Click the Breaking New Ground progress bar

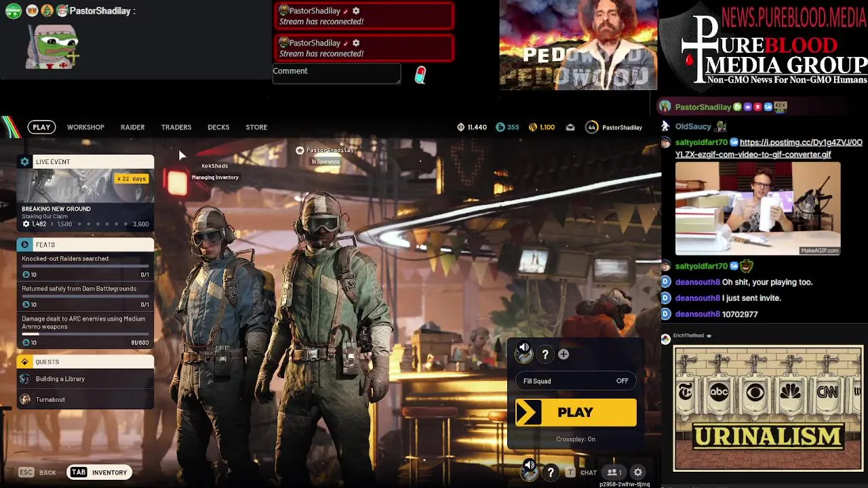tap(85, 224)
